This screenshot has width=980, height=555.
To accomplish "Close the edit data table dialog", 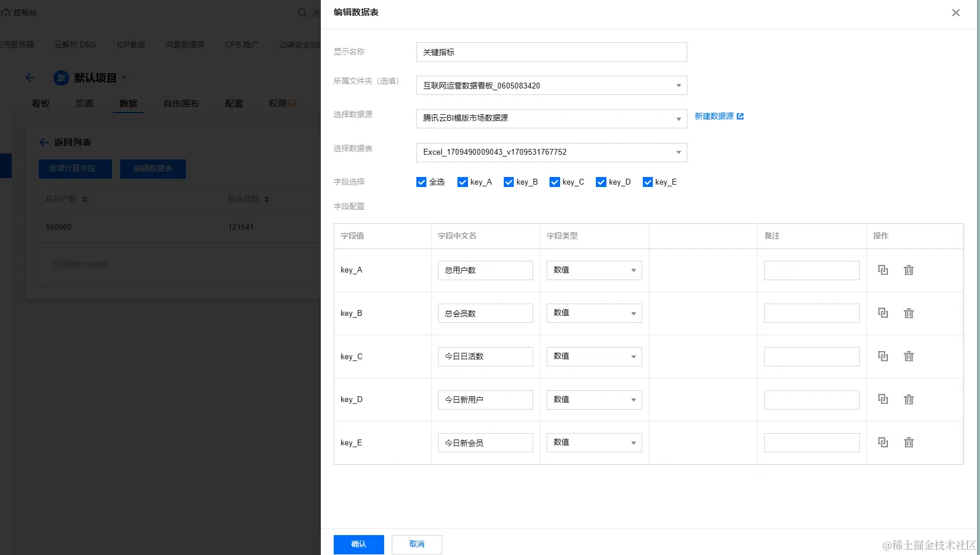I will click(x=955, y=12).
